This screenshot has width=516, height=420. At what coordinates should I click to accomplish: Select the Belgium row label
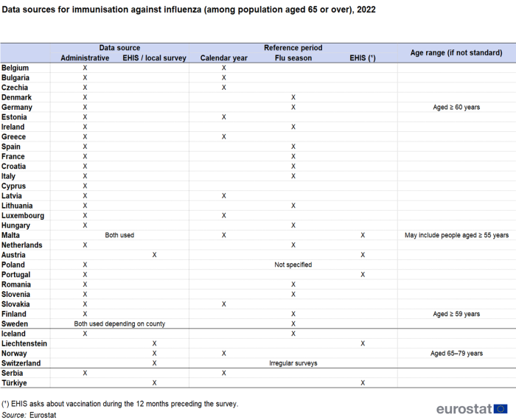tap(15, 68)
